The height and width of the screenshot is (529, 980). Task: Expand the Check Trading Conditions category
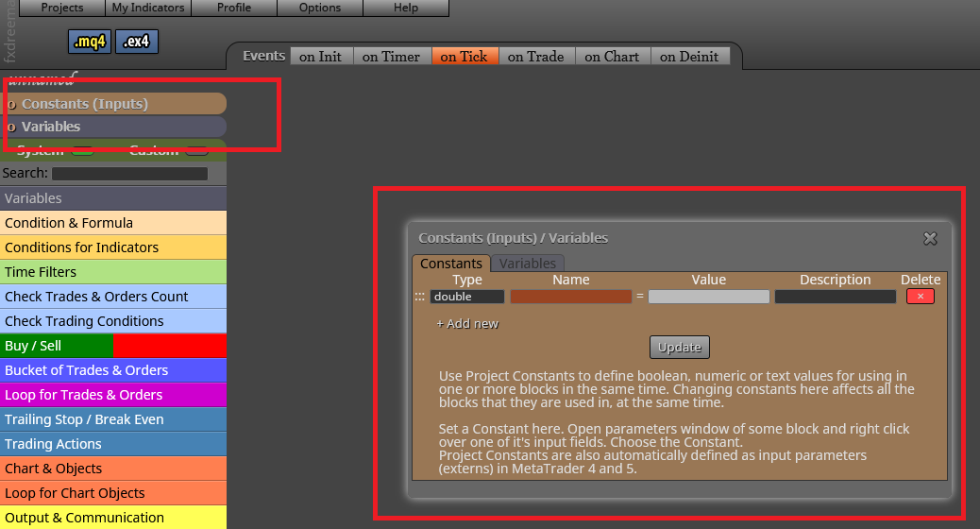click(x=113, y=321)
